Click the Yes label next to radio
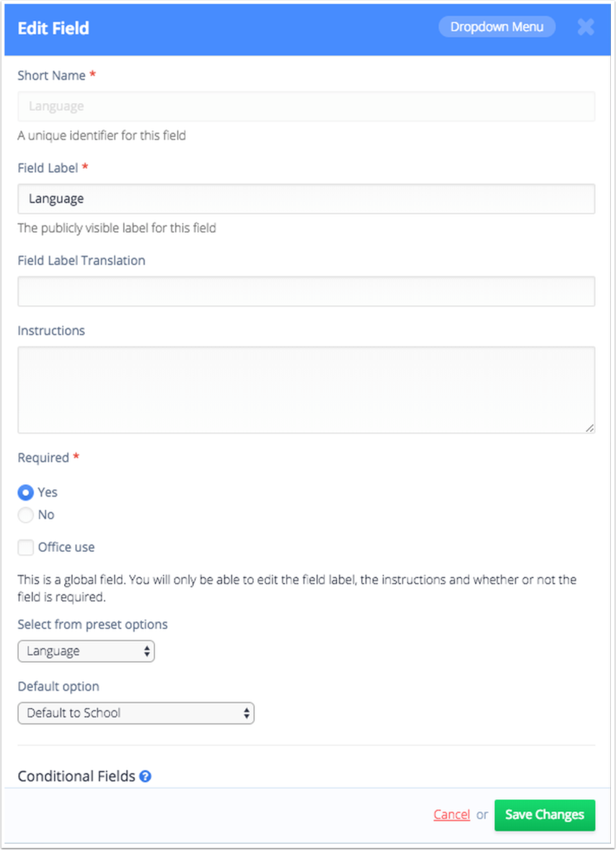This screenshot has width=616, height=850. click(48, 492)
